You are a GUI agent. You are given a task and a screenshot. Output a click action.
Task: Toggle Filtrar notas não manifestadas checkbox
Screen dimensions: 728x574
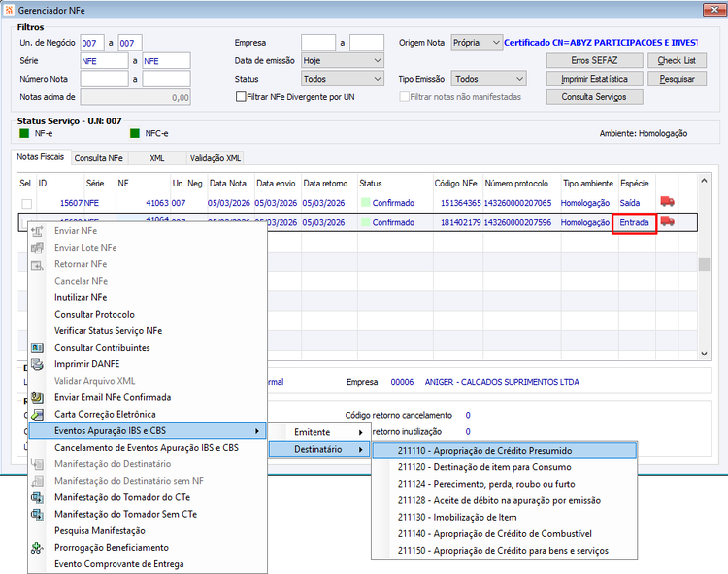405,96
